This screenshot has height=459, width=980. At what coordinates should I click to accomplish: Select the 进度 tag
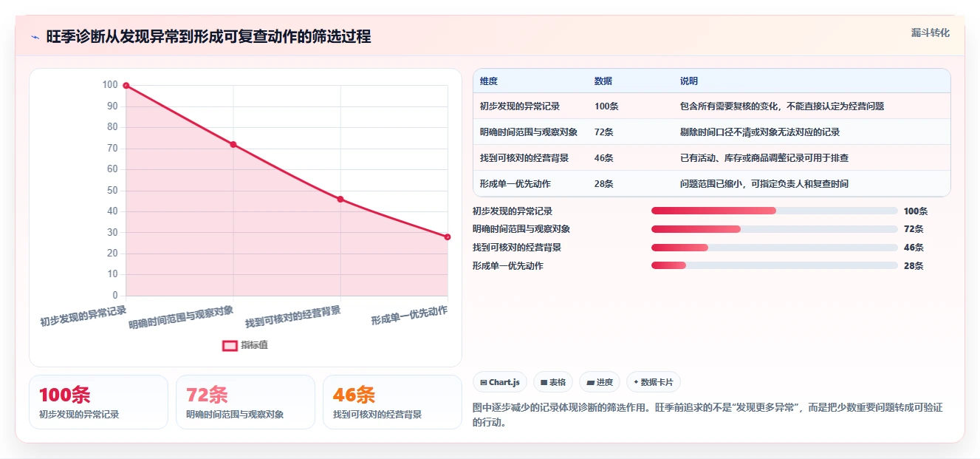tap(600, 382)
